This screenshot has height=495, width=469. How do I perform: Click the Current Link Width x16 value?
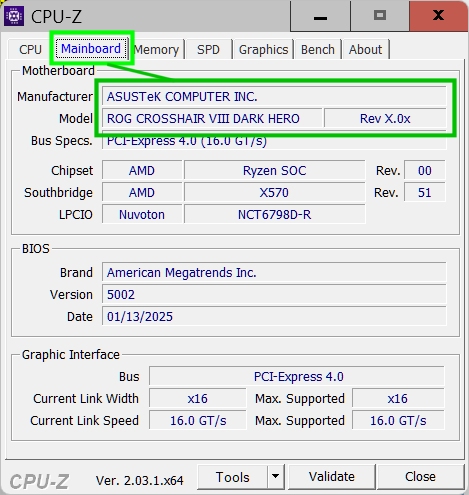[198, 399]
